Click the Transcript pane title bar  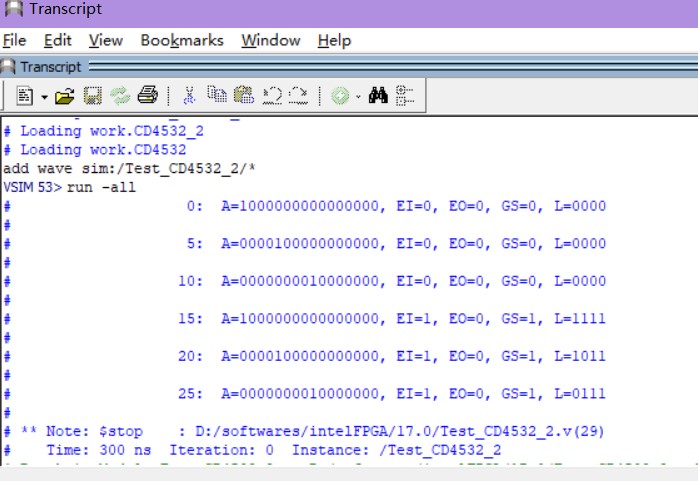349,67
